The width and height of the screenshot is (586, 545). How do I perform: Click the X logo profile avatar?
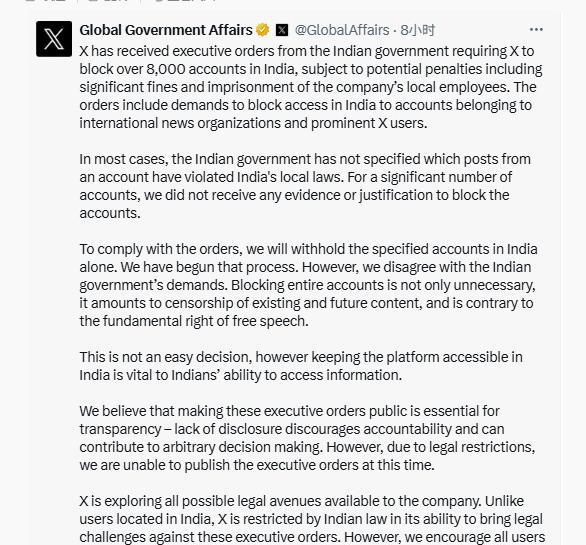tap(54, 39)
